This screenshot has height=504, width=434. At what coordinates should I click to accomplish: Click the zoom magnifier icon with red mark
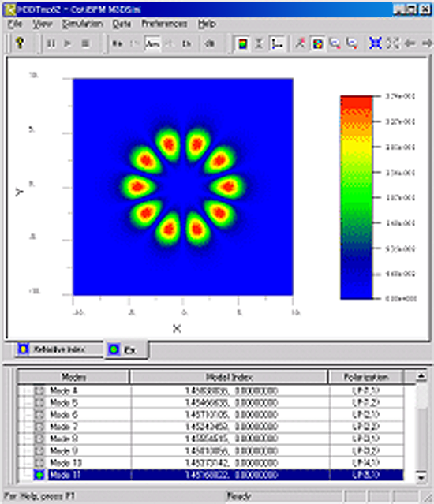[335, 43]
